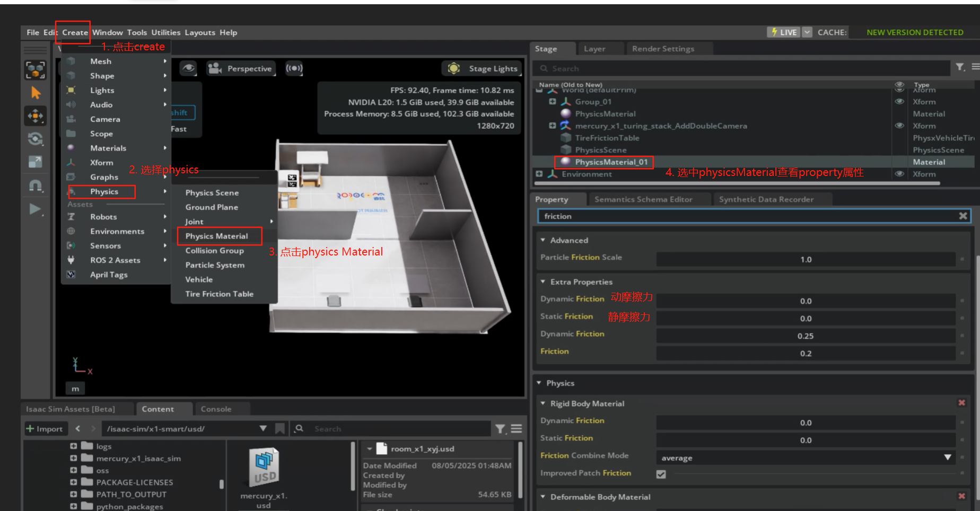The height and width of the screenshot is (511, 980).
Task: Select Tire Friction Table menu entry
Action: [x=220, y=294]
